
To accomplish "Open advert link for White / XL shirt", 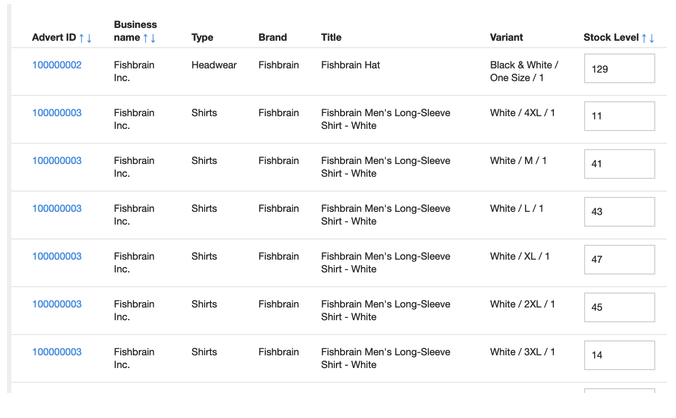I will (57, 257).
